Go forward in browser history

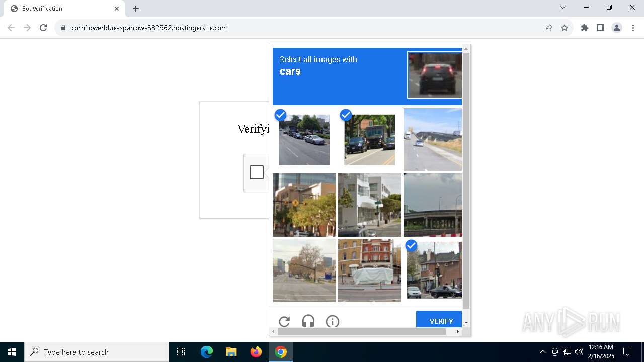[x=27, y=28]
